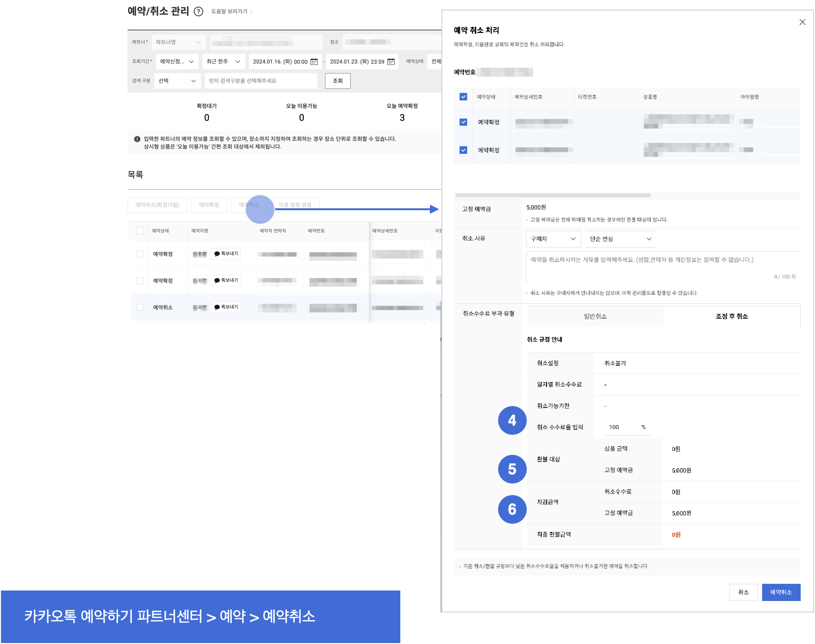This screenshot has width=815, height=644.
Task: Open the 단순 변심 reason dropdown
Action: pyautogui.click(x=620, y=239)
